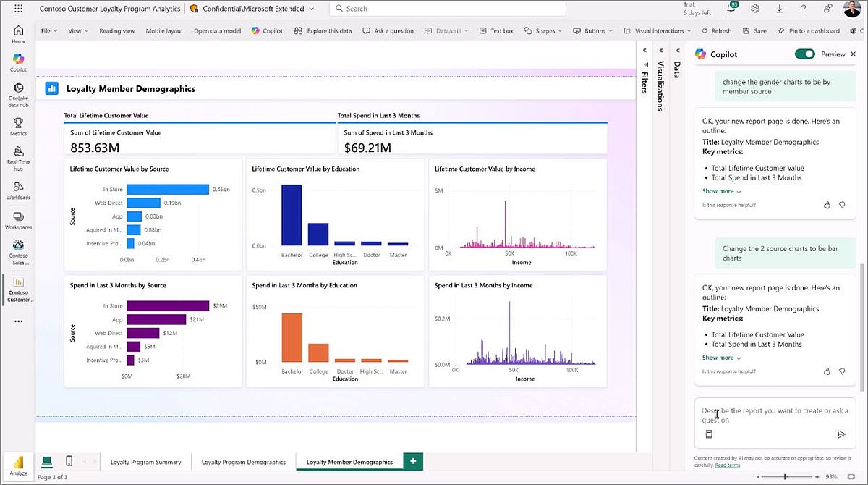The height and width of the screenshot is (485, 868).
Task: Click the Copilot button in the toolbar
Action: point(267,31)
